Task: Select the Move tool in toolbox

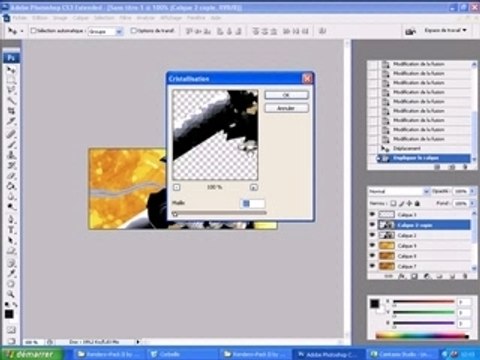Action: (x=11, y=70)
